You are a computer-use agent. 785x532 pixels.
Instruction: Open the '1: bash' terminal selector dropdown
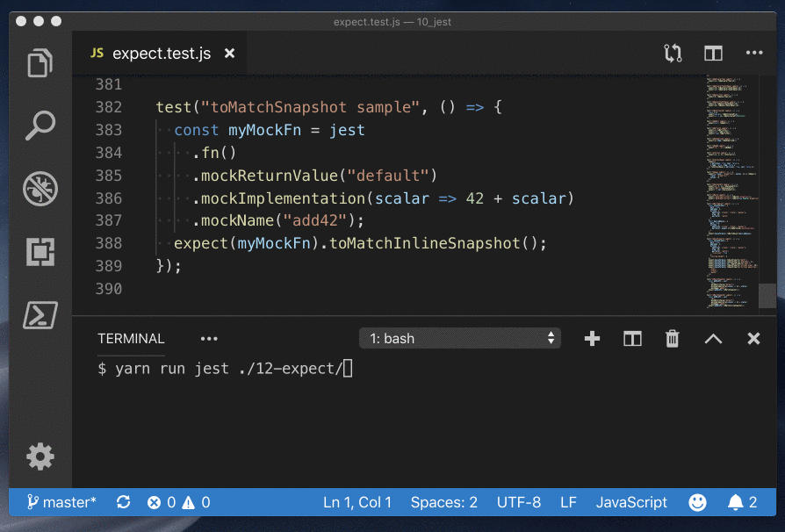[x=460, y=339]
